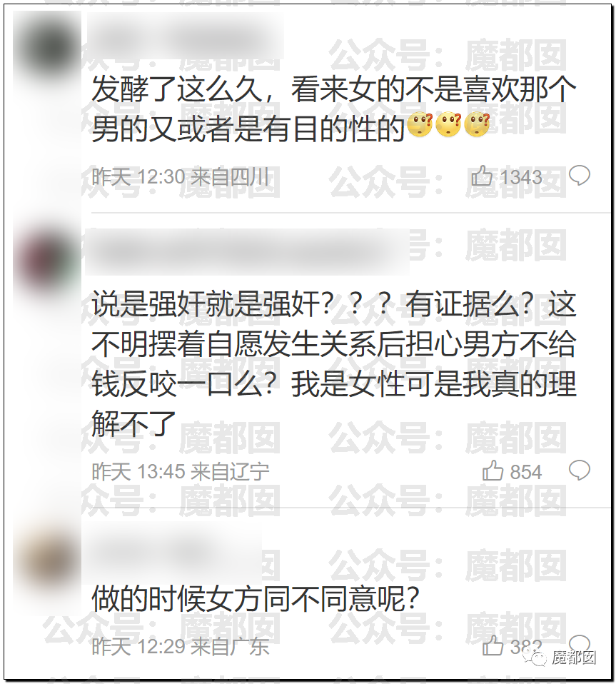Visit the second commenter's blurred username
The width and height of the screenshot is (616, 684).
click(x=247, y=252)
